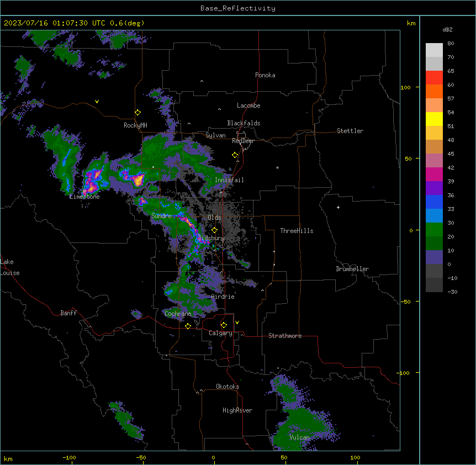Viewport: 476px width, 465px height.
Task: Pick the bright green 30 dBZ swatch
Action: [x=434, y=230]
